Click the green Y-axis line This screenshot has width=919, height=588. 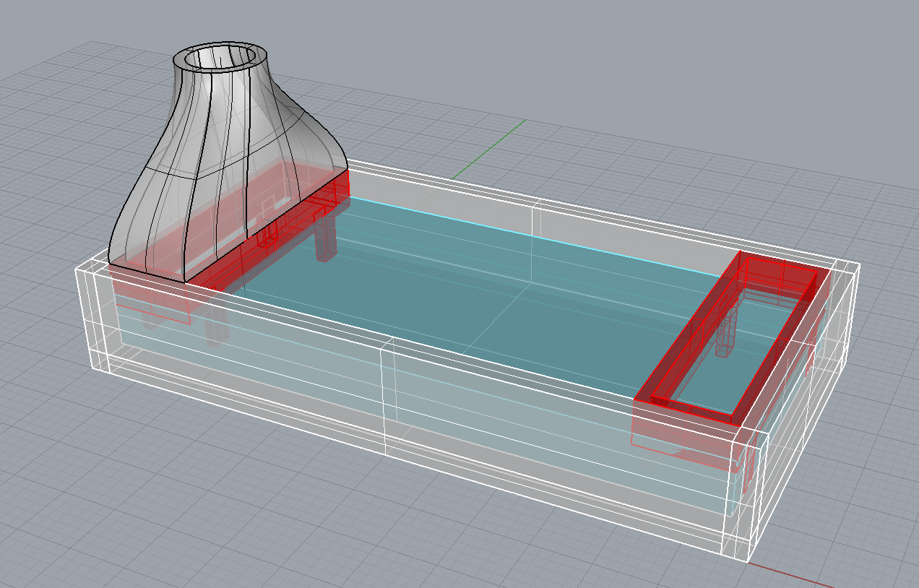491,148
